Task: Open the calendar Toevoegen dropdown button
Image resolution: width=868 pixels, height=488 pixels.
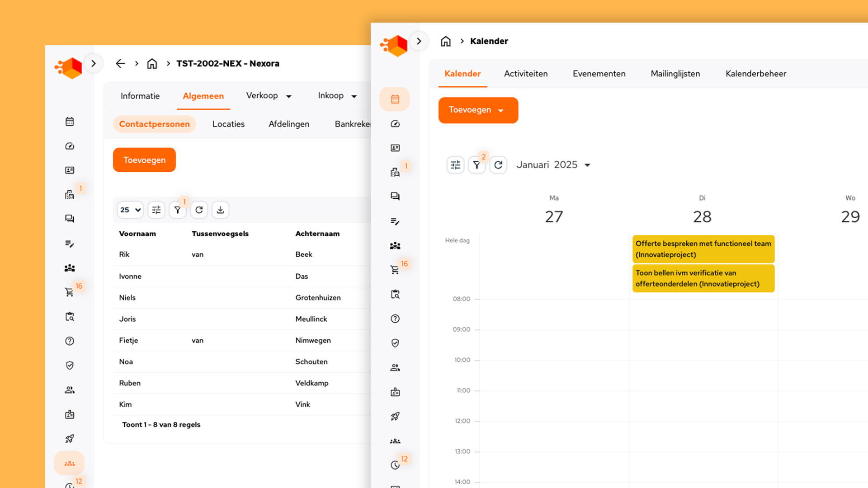Action: [478, 110]
